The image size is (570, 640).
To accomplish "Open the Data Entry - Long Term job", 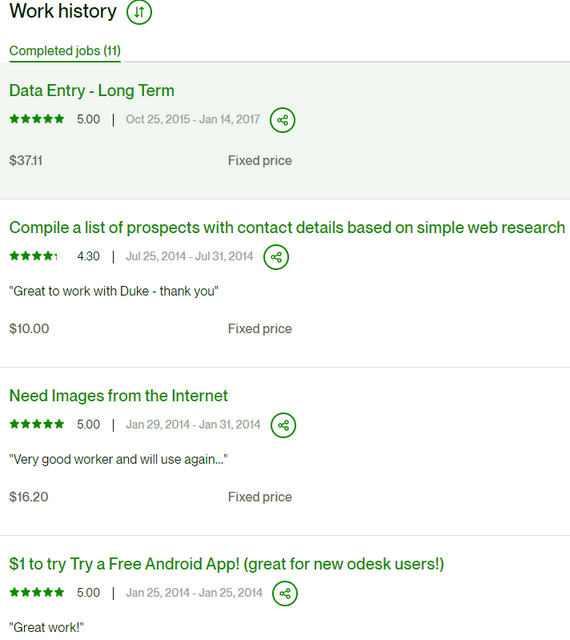I will [x=92, y=91].
